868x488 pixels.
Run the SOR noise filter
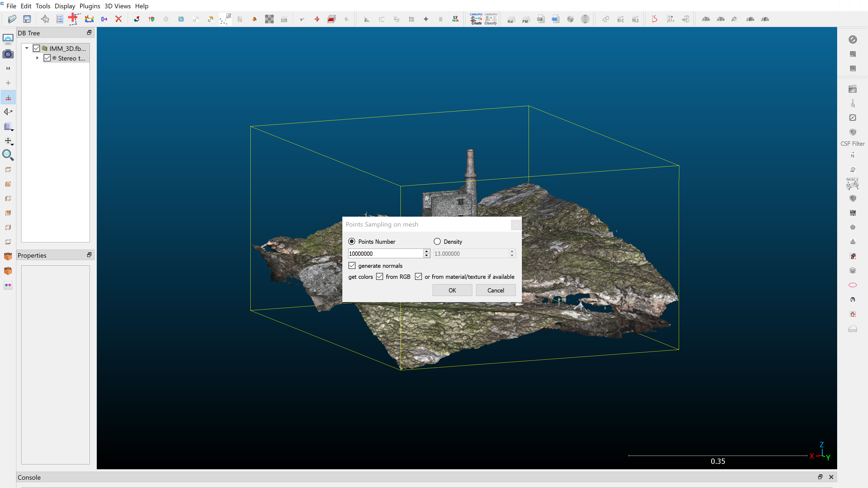(284, 19)
